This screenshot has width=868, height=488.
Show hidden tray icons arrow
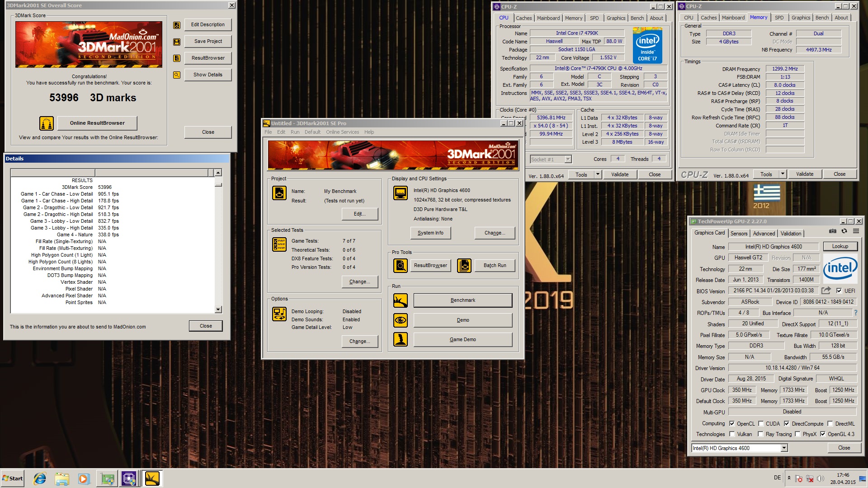click(x=789, y=478)
